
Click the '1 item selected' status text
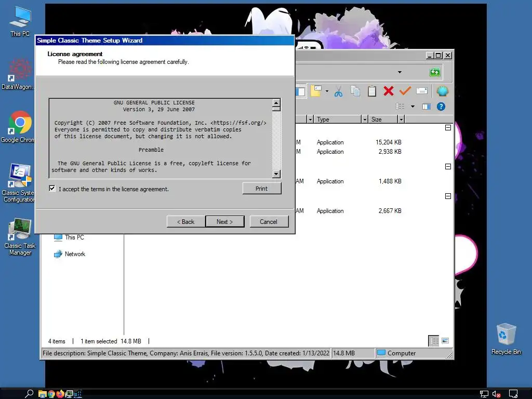99,341
